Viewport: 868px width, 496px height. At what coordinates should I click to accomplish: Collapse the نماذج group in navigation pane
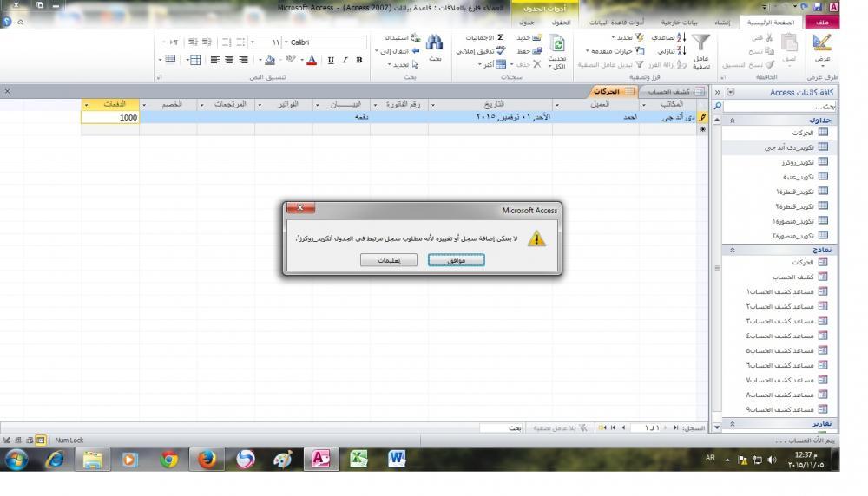pos(732,250)
